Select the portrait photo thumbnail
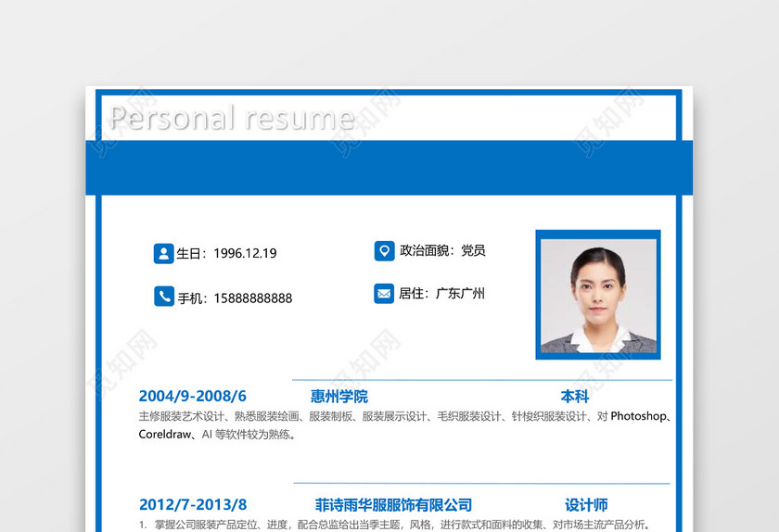Viewport: 779px width, 532px height. click(598, 295)
